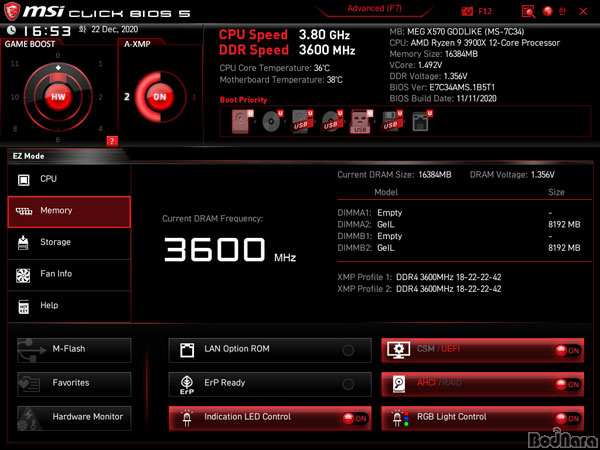The height and width of the screenshot is (450, 600).
Task: Select the USB hard drive boot device icon
Action: [x=303, y=121]
